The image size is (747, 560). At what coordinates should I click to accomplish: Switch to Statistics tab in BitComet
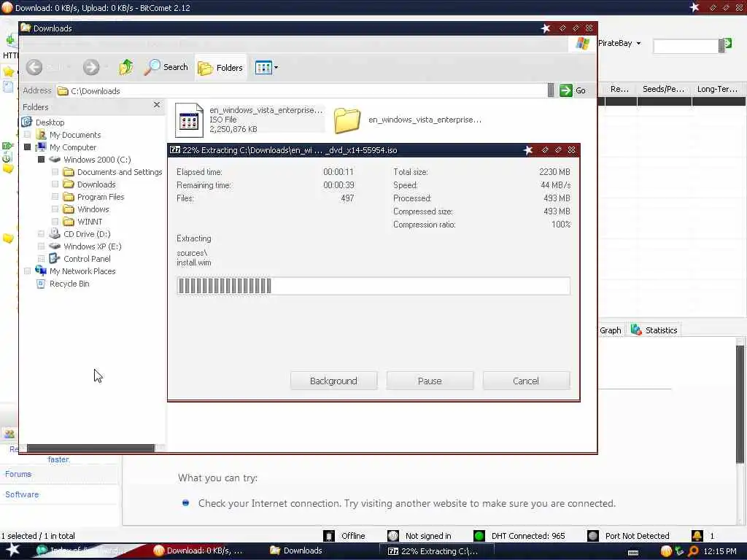(x=654, y=330)
